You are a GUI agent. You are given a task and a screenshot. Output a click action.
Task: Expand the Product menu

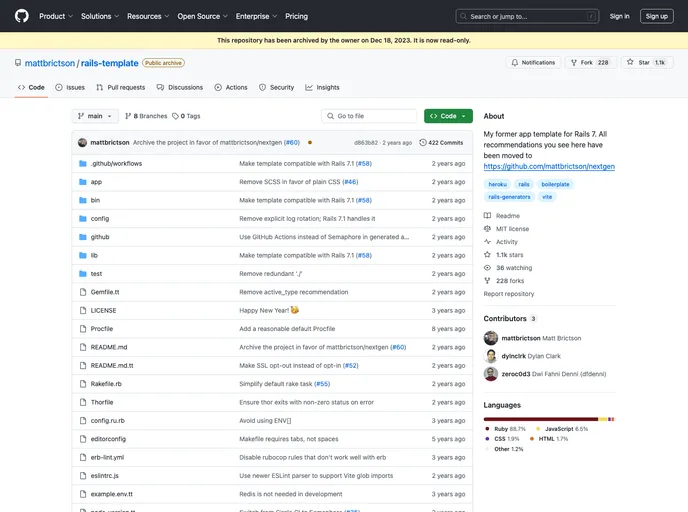56,16
